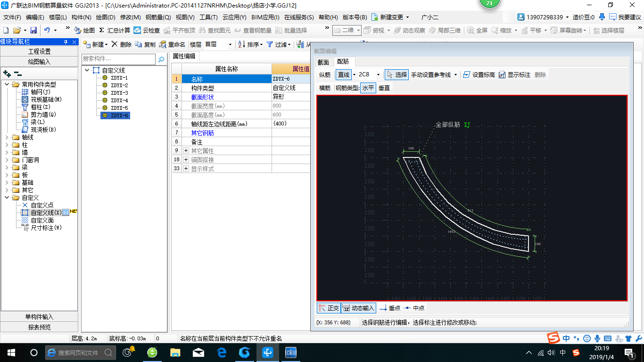
Task: Click 动态观察 orbit view tool
Action: [x=409, y=30]
